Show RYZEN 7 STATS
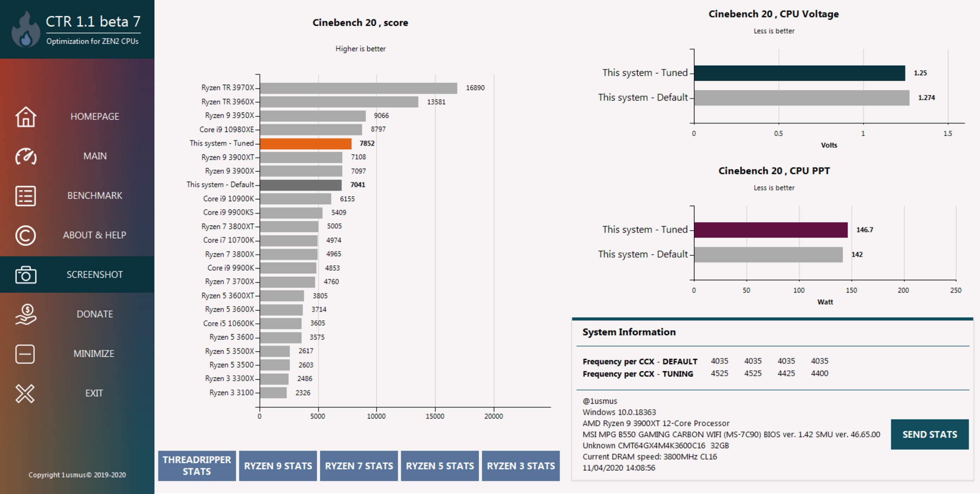 pos(359,465)
